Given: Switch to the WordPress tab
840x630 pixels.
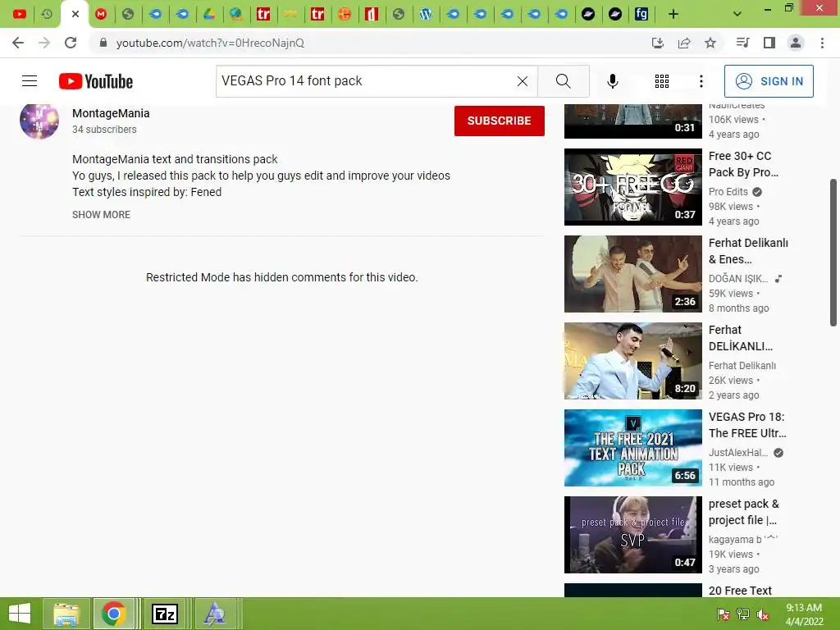Looking at the screenshot, I should (426, 15).
